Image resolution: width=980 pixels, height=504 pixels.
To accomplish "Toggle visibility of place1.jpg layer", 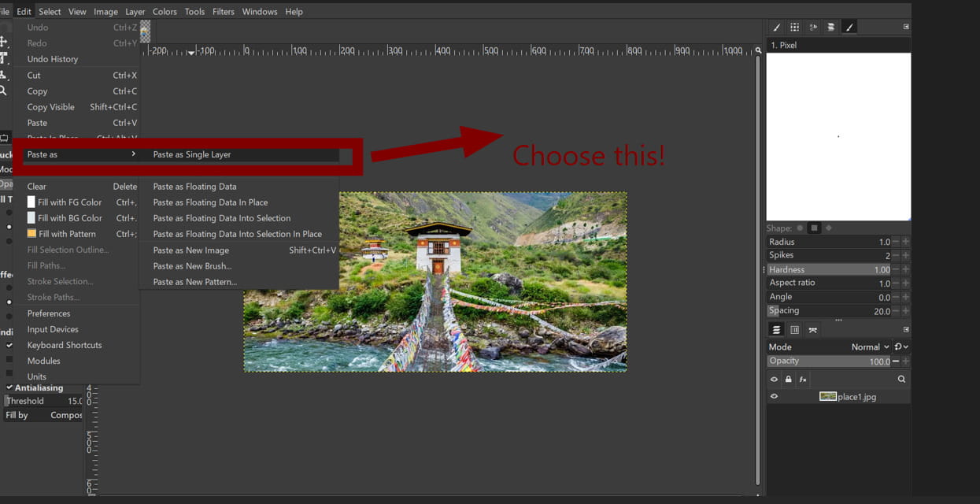I will click(x=774, y=396).
